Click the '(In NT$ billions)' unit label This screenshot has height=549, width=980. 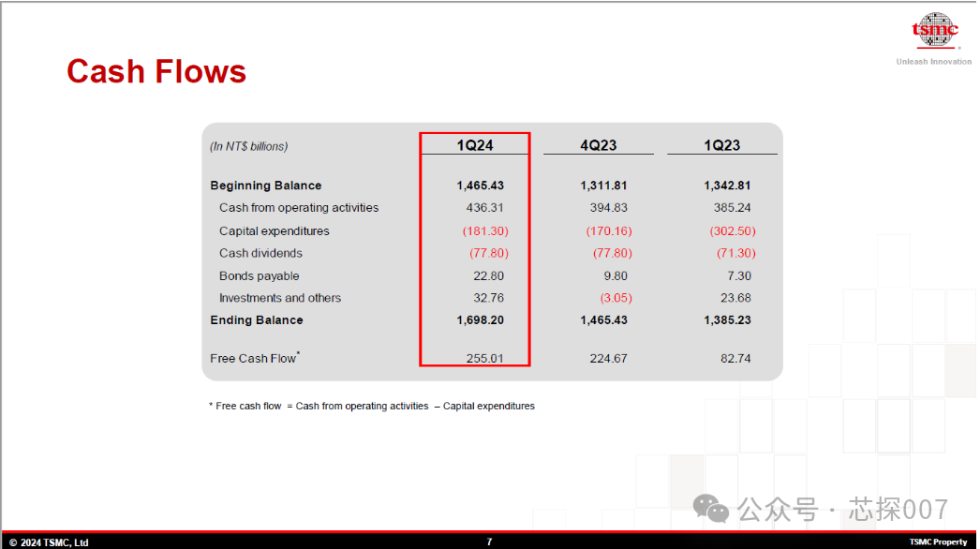249,146
